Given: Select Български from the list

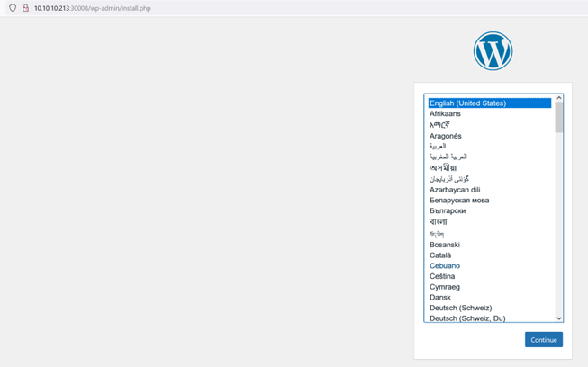Looking at the screenshot, I should (x=490, y=210).
